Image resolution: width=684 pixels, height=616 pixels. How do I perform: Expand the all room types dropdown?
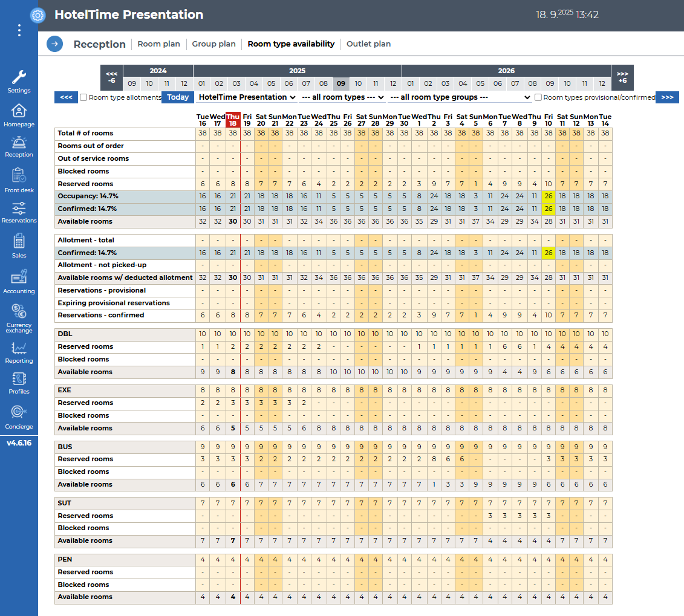[342, 97]
